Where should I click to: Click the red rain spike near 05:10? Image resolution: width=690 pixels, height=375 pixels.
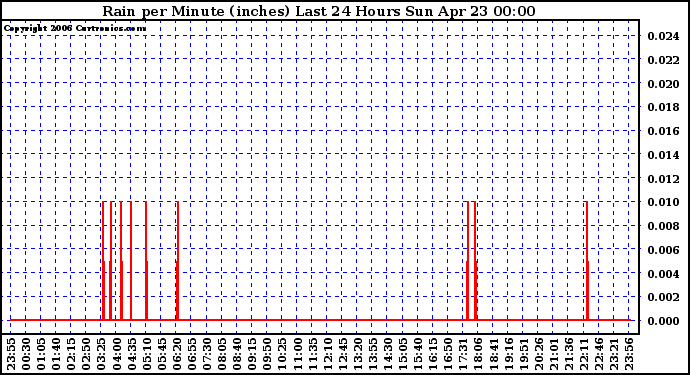[x=146, y=261]
